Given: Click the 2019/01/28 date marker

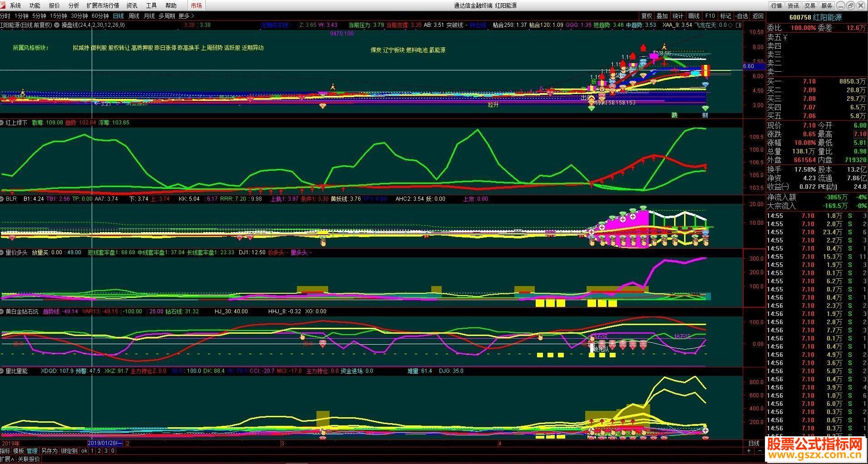Looking at the screenshot, I should 106,443.
